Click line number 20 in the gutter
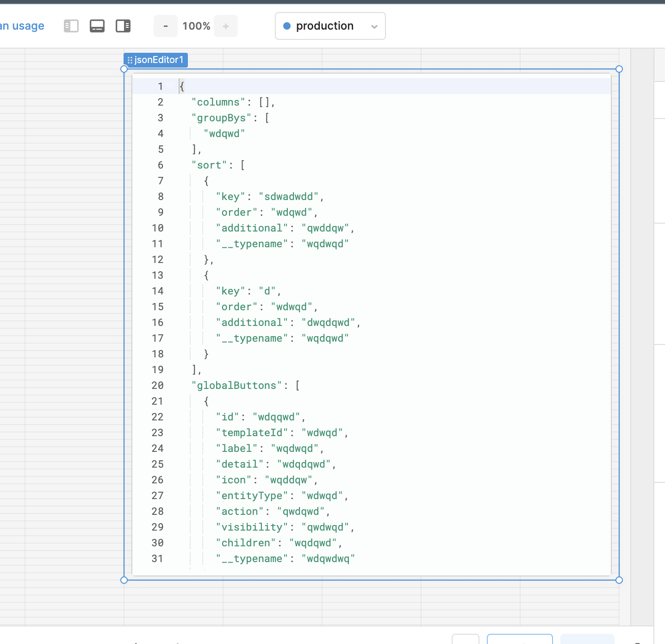The height and width of the screenshot is (644, 665). (157, 385)
